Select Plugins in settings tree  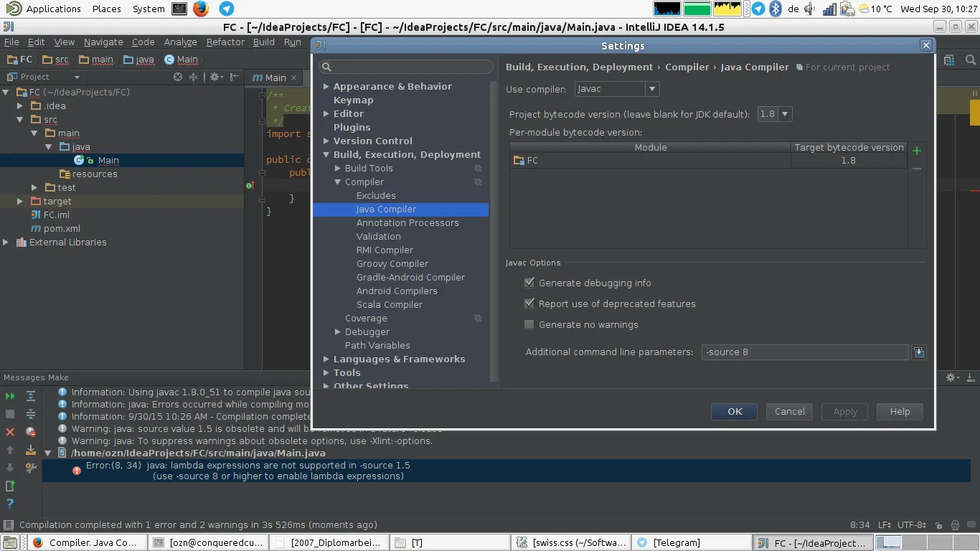tap(352, 128)
